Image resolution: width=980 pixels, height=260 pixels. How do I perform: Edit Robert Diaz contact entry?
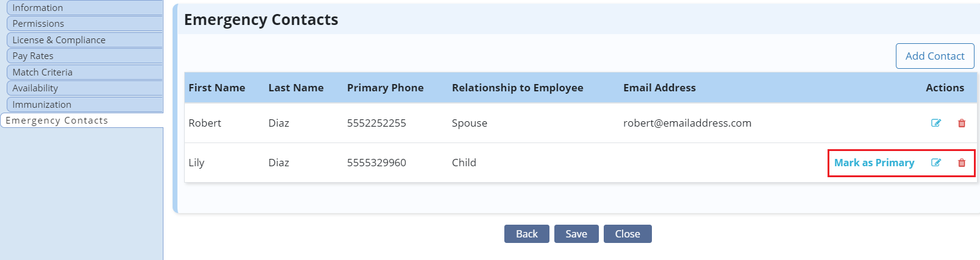pos(936,123)
